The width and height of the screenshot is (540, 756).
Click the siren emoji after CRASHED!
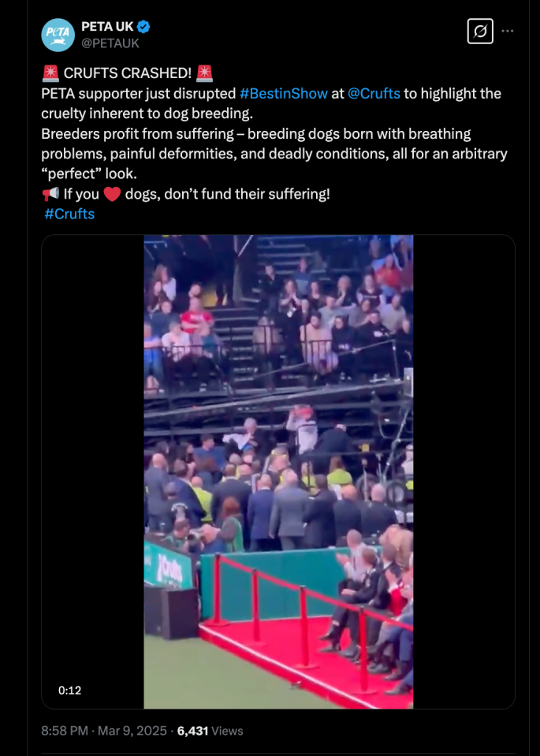[x=204, y=73]
